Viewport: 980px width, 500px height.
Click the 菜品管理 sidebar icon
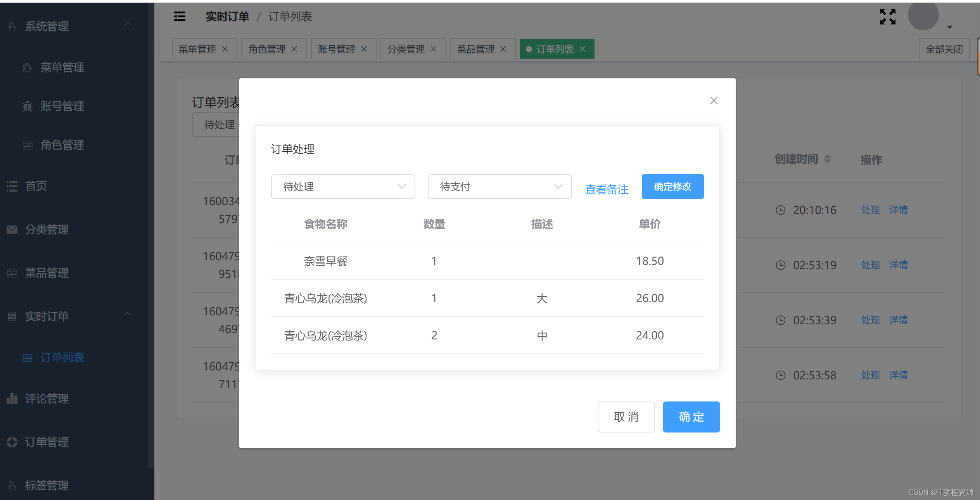pos(12,273)
